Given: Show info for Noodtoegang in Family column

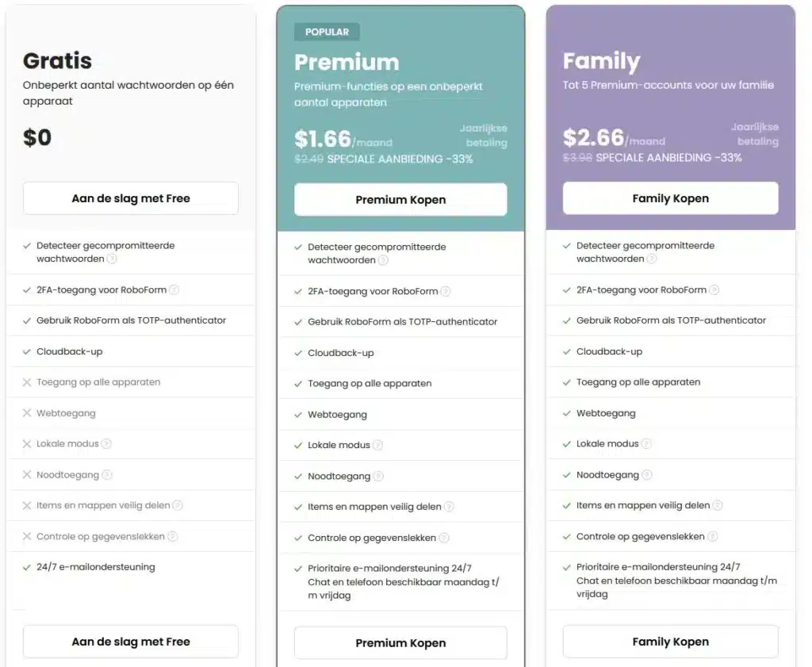Looking at the screenshot, I should click(647, 475).
